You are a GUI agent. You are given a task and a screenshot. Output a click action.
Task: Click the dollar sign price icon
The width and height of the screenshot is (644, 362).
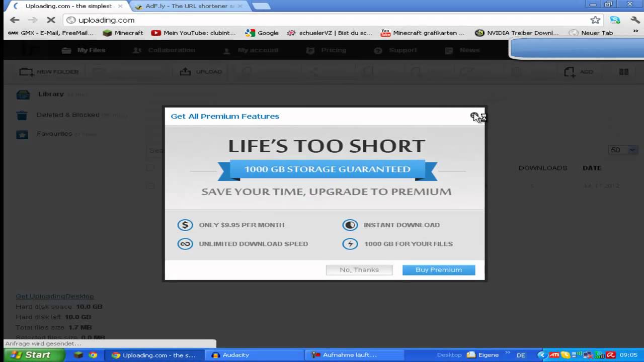[x=185, y=225]
